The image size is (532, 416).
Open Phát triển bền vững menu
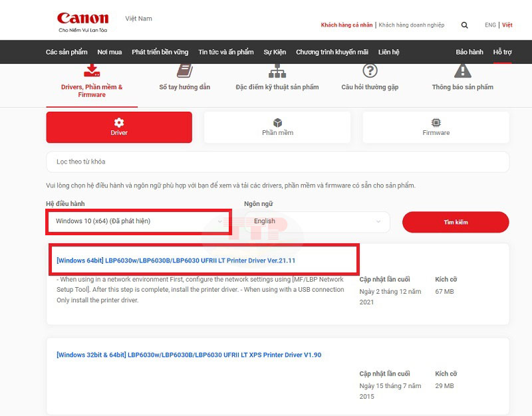[160, 52]
